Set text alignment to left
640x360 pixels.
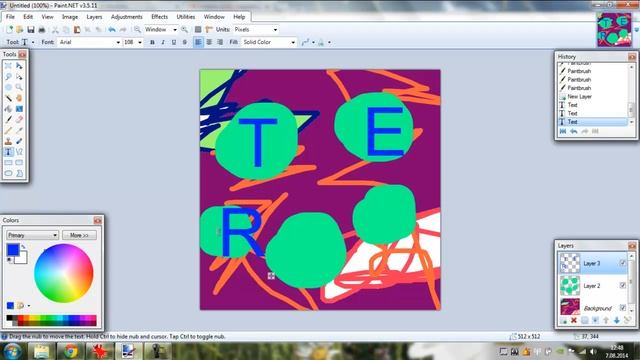click(x=198, y=42)
